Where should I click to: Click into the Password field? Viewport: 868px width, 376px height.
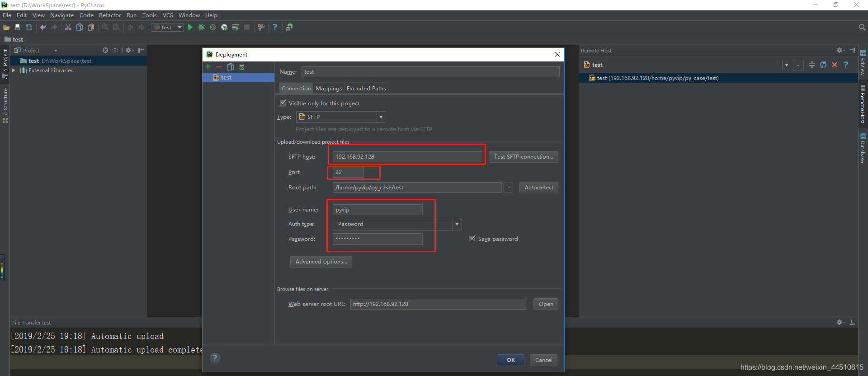coord(377,239)
